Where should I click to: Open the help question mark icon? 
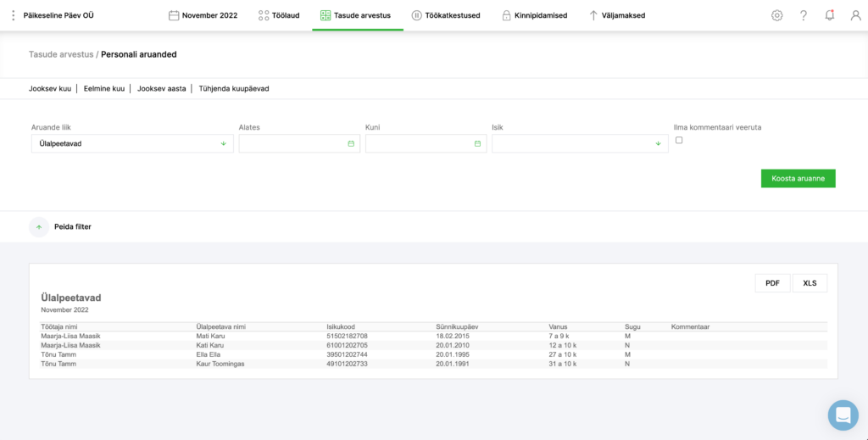tap(804, 15)
